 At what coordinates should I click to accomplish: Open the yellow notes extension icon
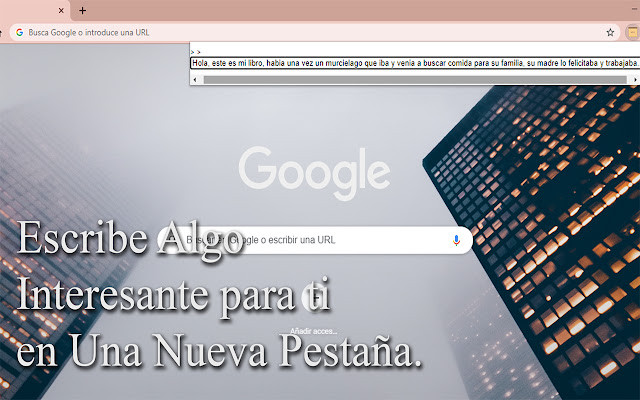[x=632, y=33]
